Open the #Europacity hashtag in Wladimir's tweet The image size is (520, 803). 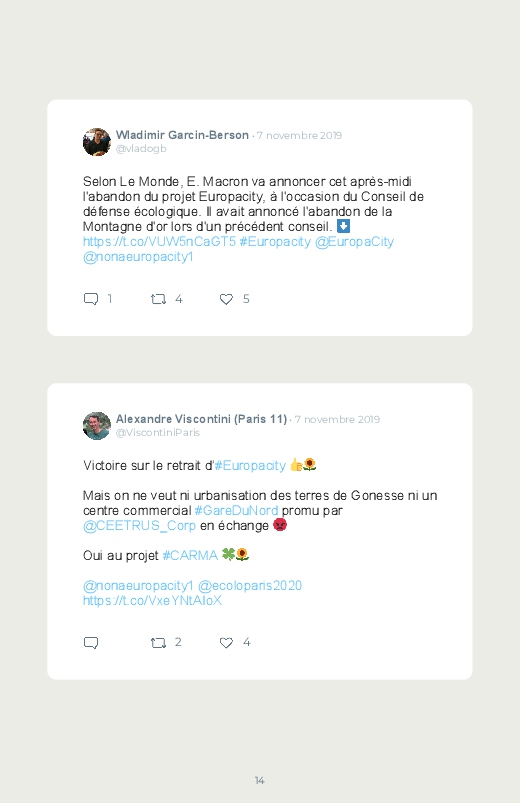click(275, 242)
